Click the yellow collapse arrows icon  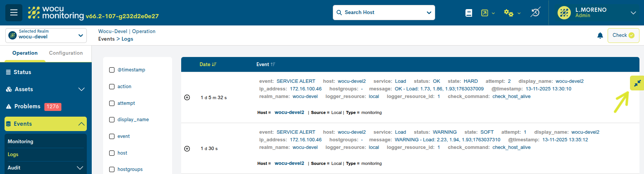click(637, 83)
